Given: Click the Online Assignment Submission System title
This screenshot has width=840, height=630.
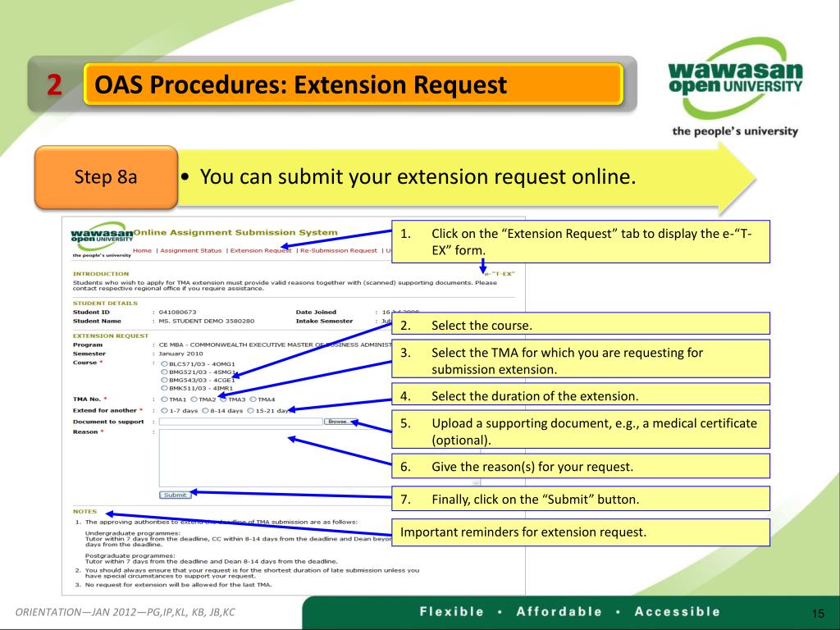Looking at the screenshot, I should pos(235,232).
